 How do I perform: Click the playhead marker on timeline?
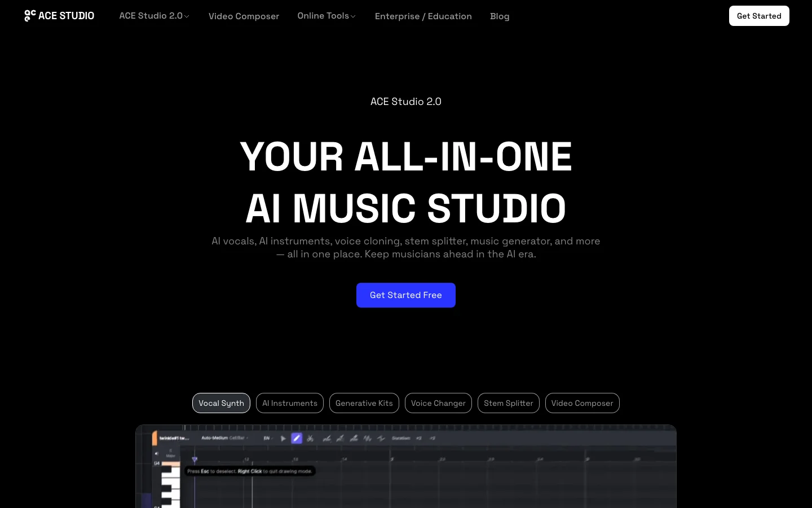pos(195,460)
